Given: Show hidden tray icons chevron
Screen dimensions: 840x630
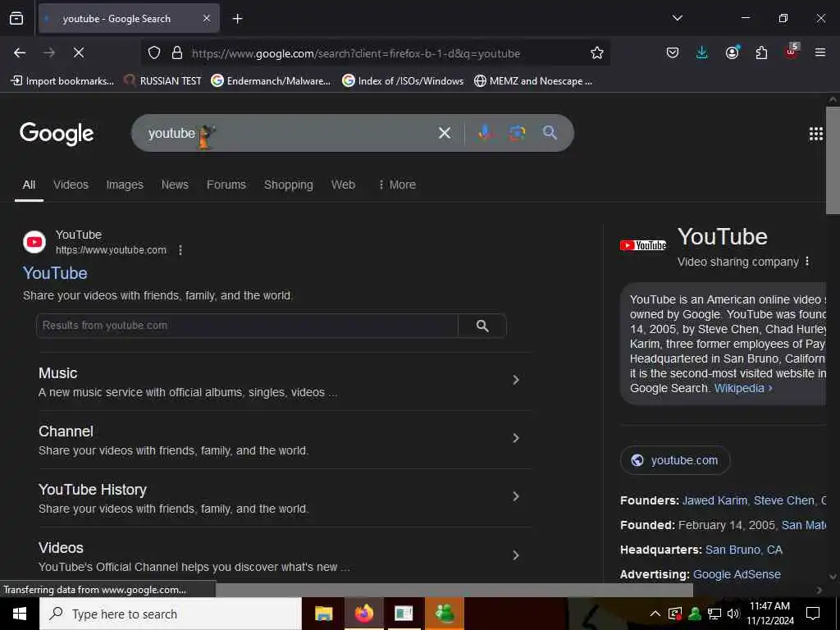Looking at the screenshot, I should coord(655,614).
